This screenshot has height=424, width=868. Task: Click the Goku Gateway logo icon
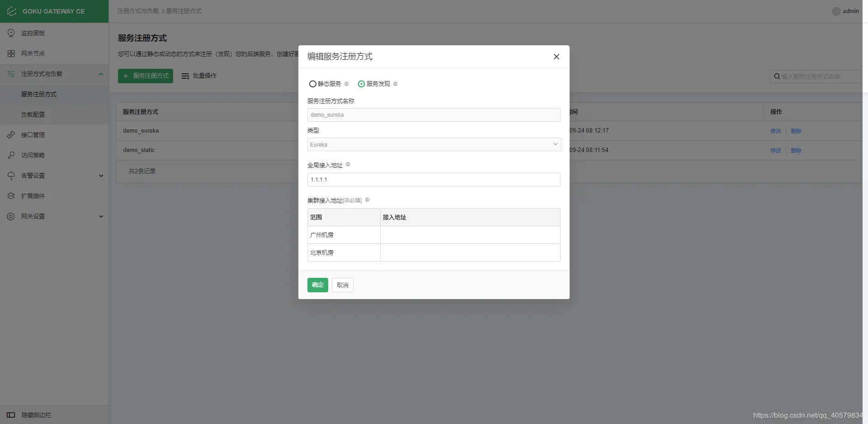tap(12, 11)
